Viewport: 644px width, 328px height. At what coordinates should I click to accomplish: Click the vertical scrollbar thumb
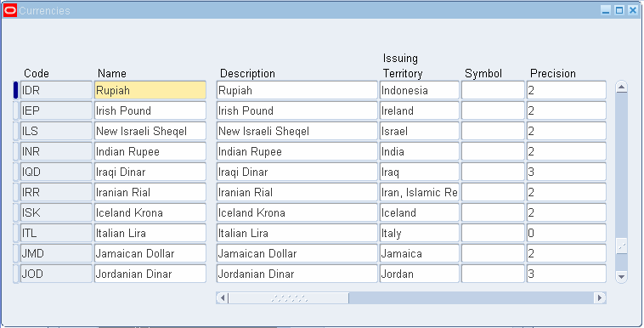coord(621,246)
